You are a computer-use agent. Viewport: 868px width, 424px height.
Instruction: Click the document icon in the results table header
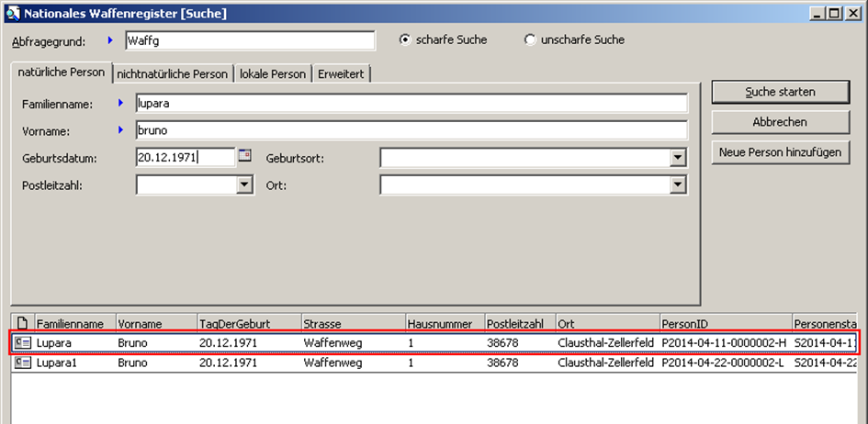tap(23, 323)
